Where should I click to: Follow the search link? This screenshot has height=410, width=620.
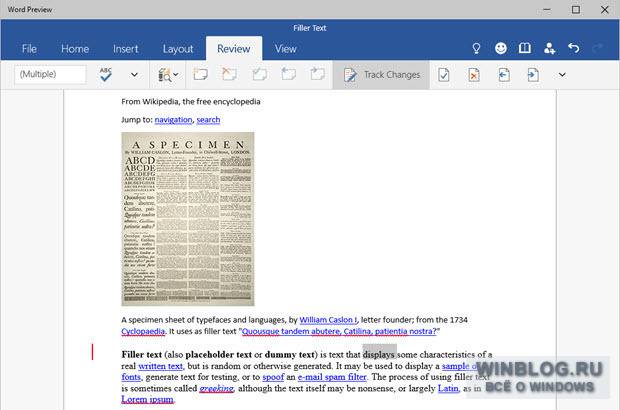(208, 120)
